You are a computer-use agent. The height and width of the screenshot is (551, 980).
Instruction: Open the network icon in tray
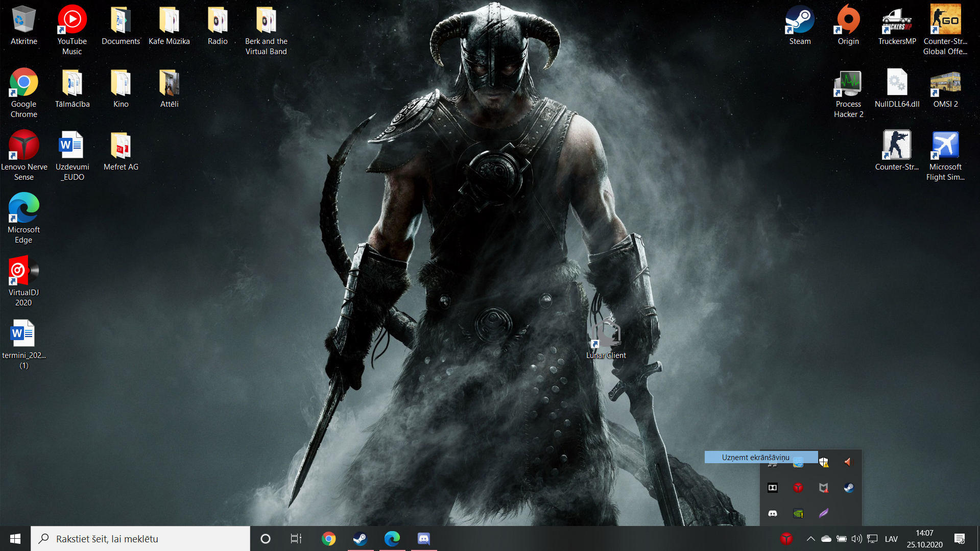[872, 539]
